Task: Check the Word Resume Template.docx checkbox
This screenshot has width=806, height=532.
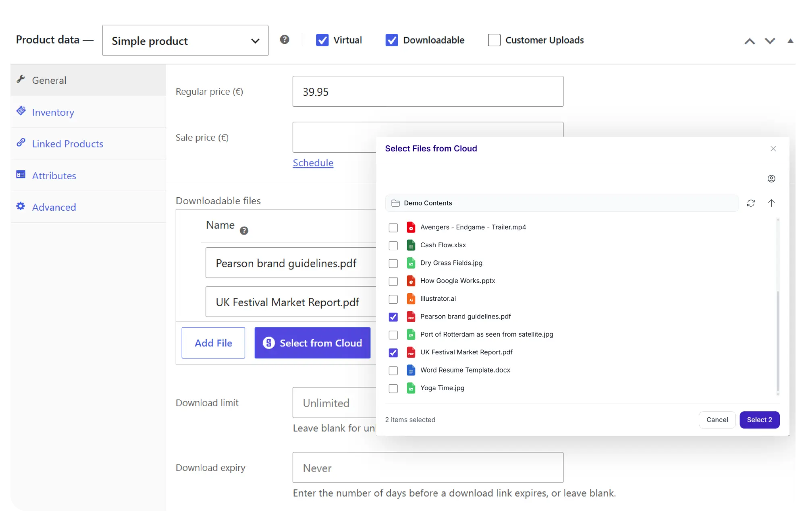Action: [x=393, y=371]
